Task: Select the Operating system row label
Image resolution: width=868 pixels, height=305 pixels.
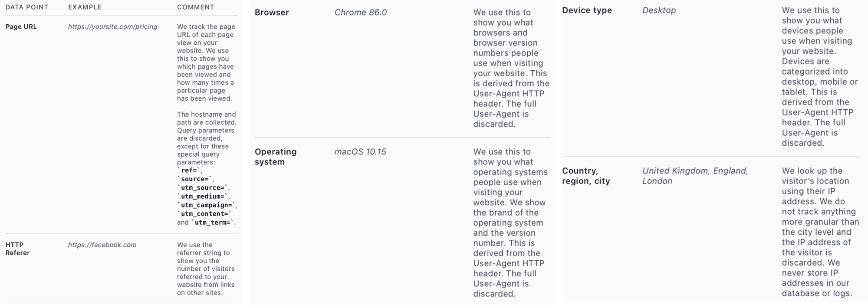Action: (276, 157)
